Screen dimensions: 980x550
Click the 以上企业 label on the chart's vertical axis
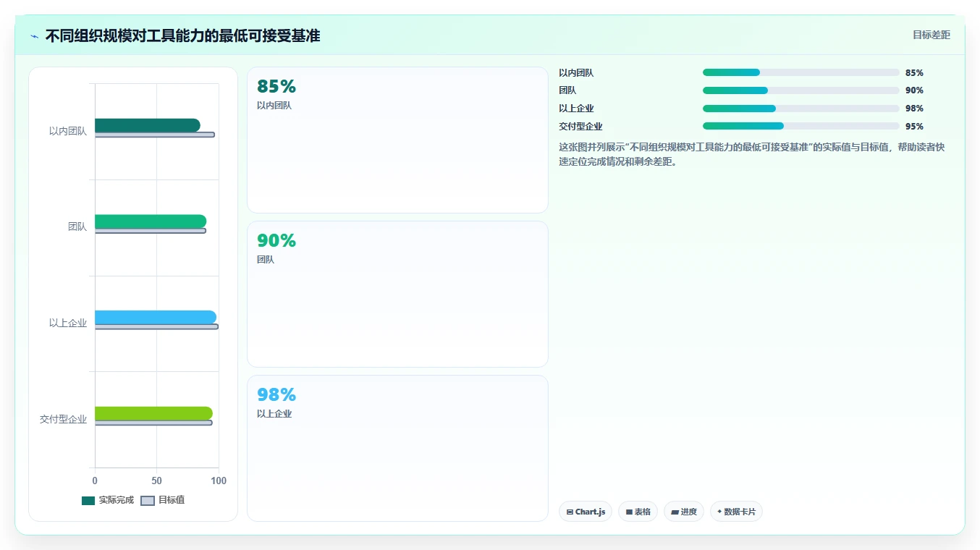point(68,323)
